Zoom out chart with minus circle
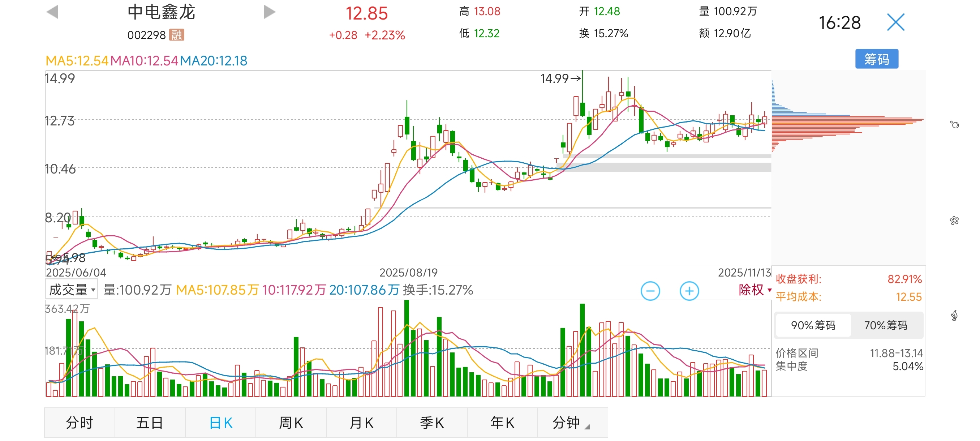Viewport: 980px width, 441px height. click(650, 291)
